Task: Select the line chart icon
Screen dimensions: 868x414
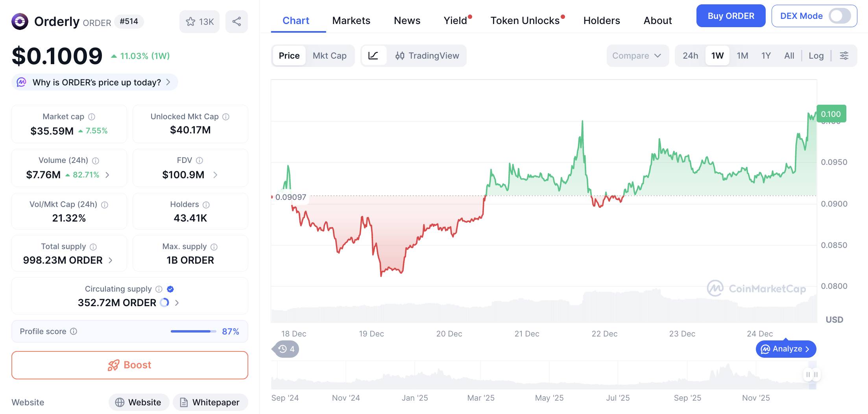Action: (373, 55)
